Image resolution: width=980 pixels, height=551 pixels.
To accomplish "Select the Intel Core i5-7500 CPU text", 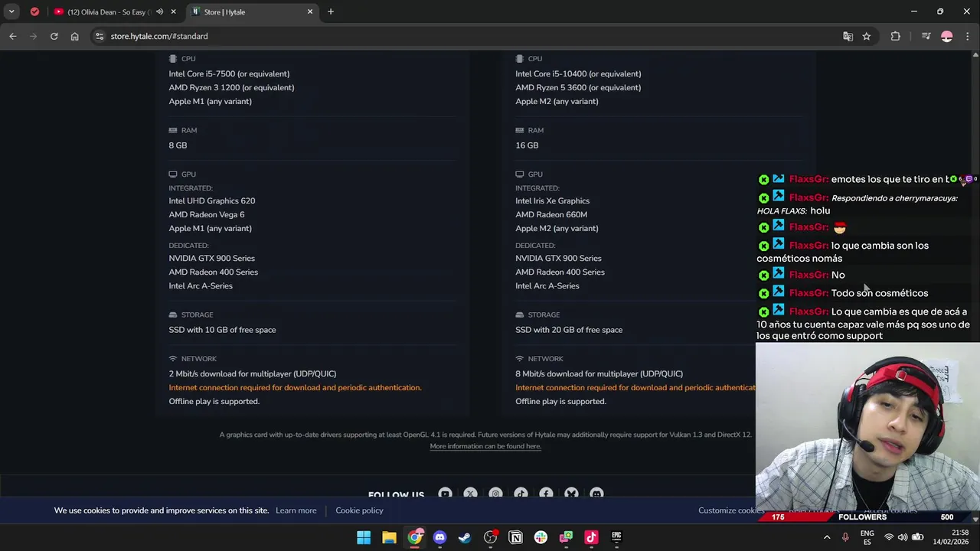I will click(x=229, y=73).
